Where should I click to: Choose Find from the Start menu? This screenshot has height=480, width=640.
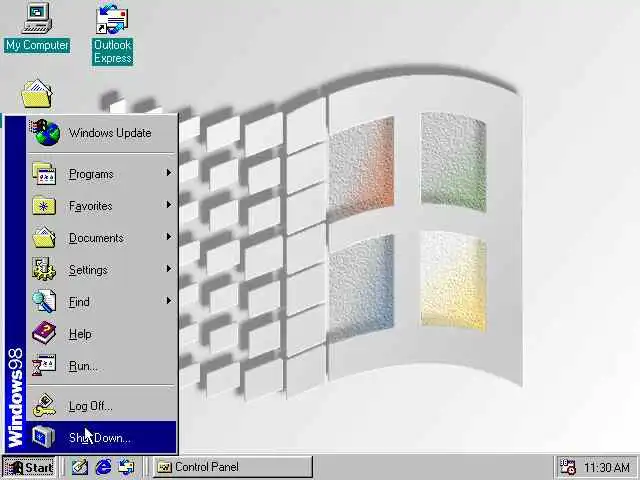pos(102,301)
